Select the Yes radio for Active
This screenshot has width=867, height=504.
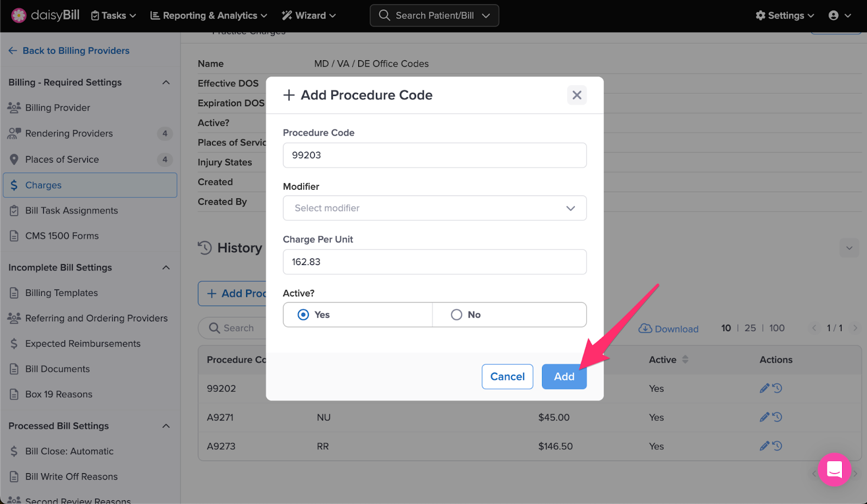(303, 315)
